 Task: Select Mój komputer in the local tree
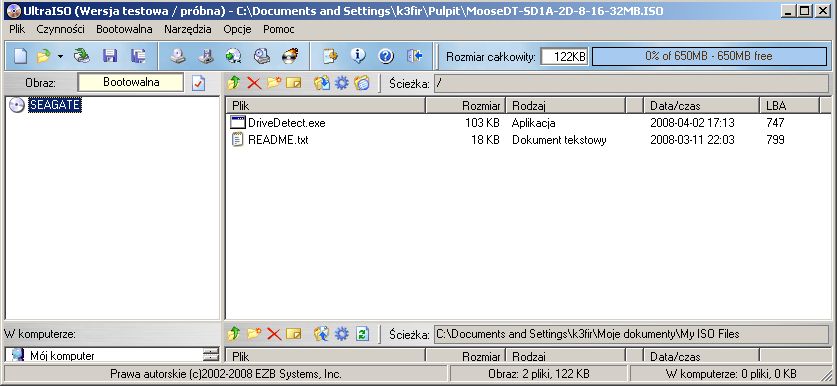(62, 356)
